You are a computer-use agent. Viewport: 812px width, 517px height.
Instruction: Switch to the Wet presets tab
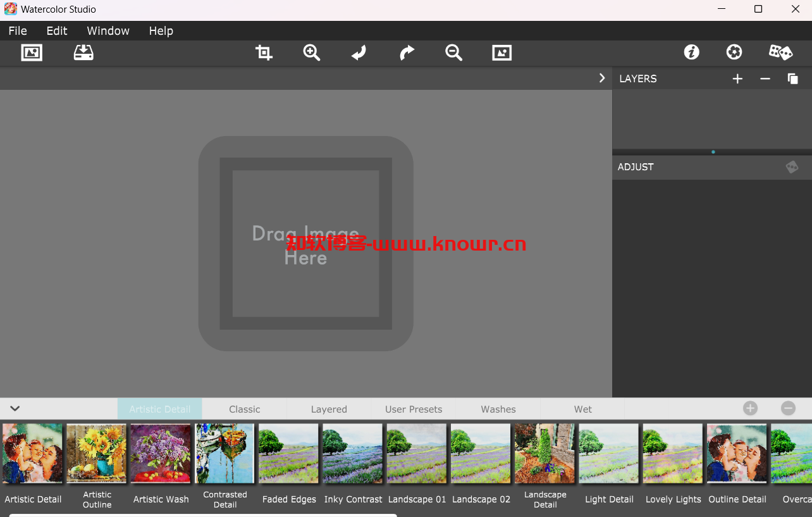tap(583, 409)
